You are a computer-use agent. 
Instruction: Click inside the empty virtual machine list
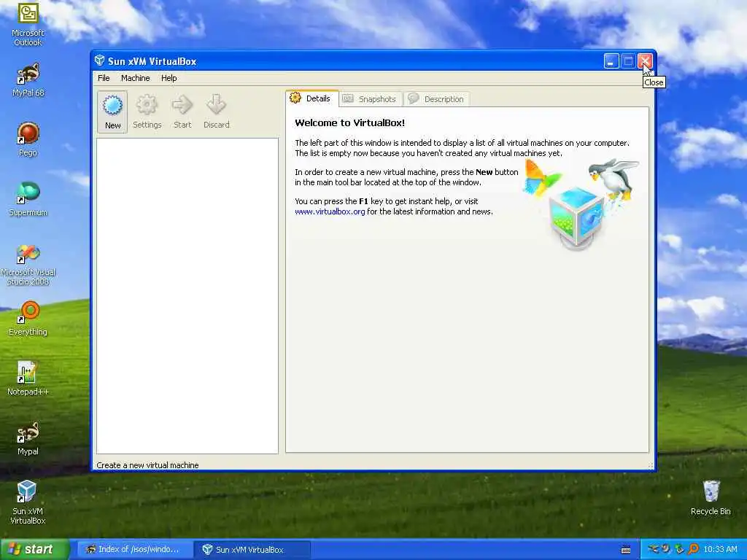187,296
